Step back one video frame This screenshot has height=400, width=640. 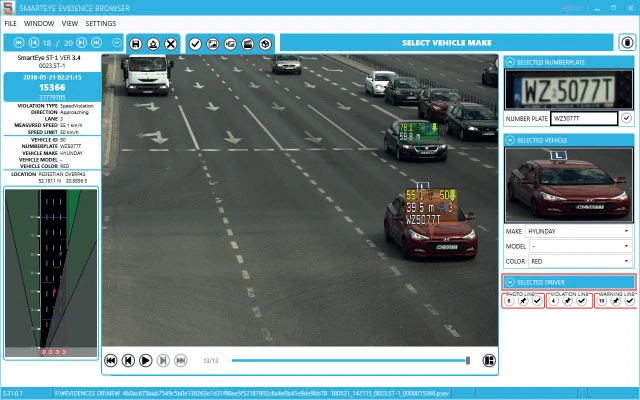click(x=128, y=360)
